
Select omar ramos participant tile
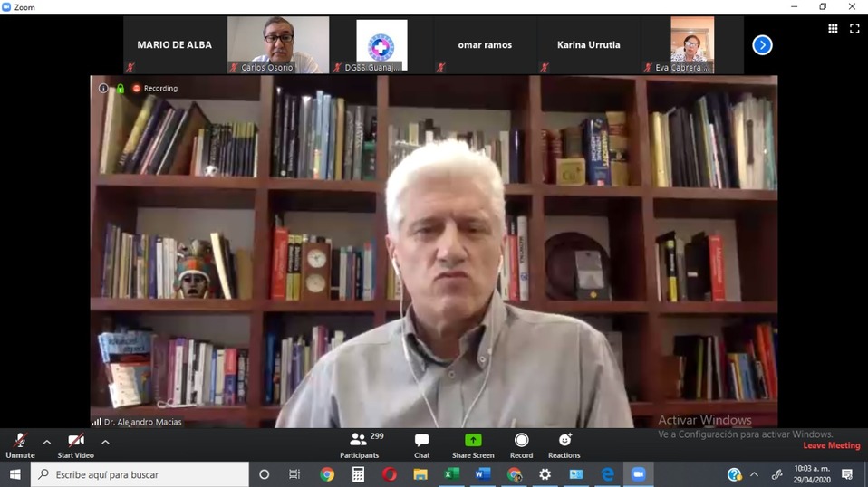tap(485, 44)
